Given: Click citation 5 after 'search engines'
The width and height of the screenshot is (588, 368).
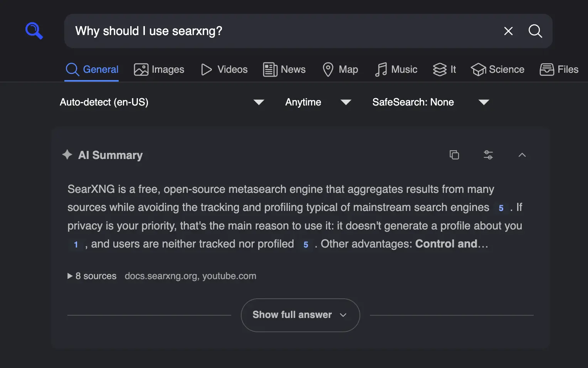Looking at the screenshot, I should [501, 208].
